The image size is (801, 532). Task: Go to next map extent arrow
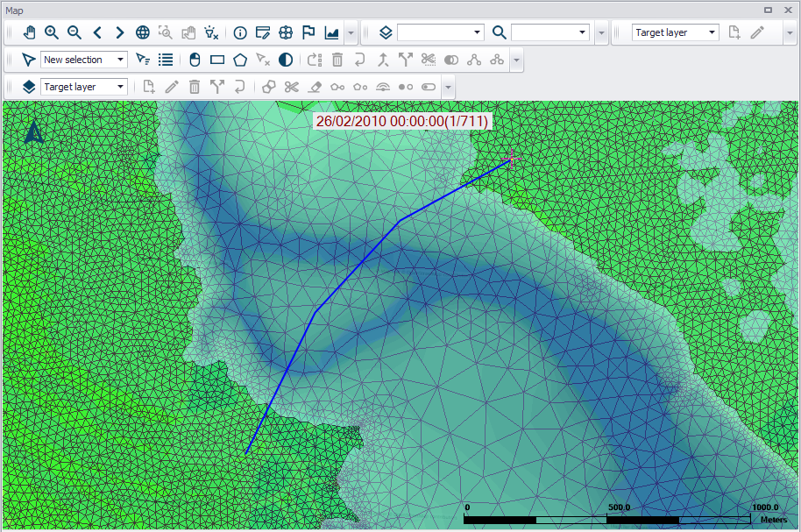(120, 32)
